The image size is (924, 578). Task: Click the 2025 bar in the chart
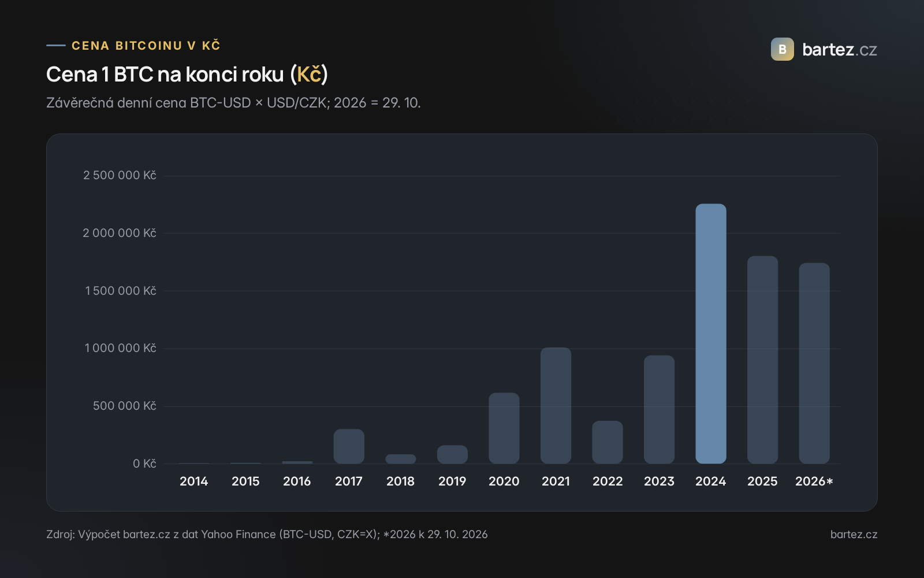(762, 360)
